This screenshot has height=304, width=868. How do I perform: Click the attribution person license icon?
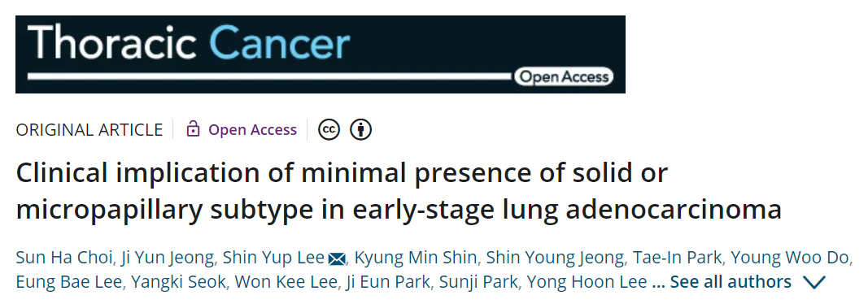coord(361,130)
